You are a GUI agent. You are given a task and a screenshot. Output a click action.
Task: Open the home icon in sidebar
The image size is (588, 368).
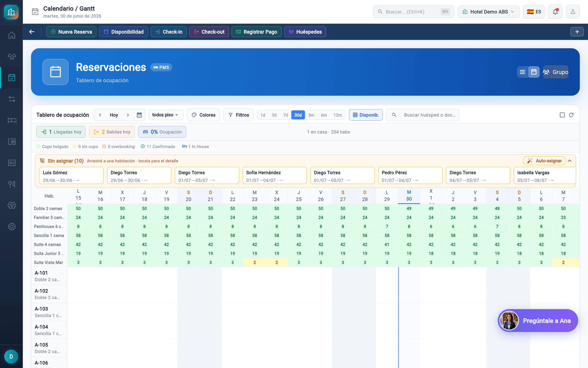[x=12, y=35]
